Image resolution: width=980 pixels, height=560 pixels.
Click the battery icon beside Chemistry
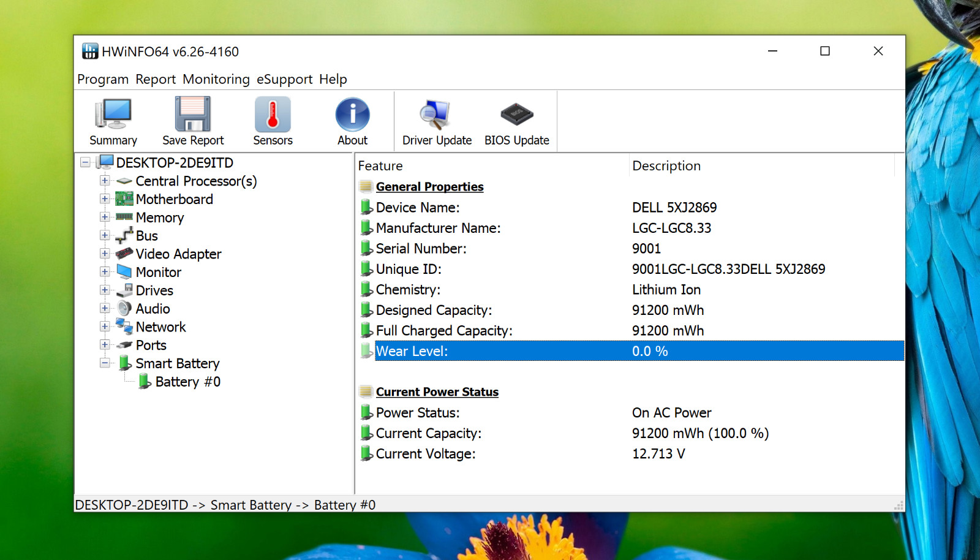click(366, 289)
